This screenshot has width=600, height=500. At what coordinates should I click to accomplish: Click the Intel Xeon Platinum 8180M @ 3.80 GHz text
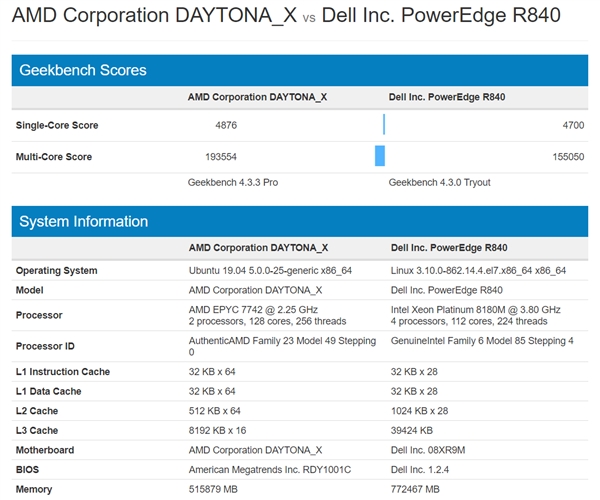click(x=475, y=309)
